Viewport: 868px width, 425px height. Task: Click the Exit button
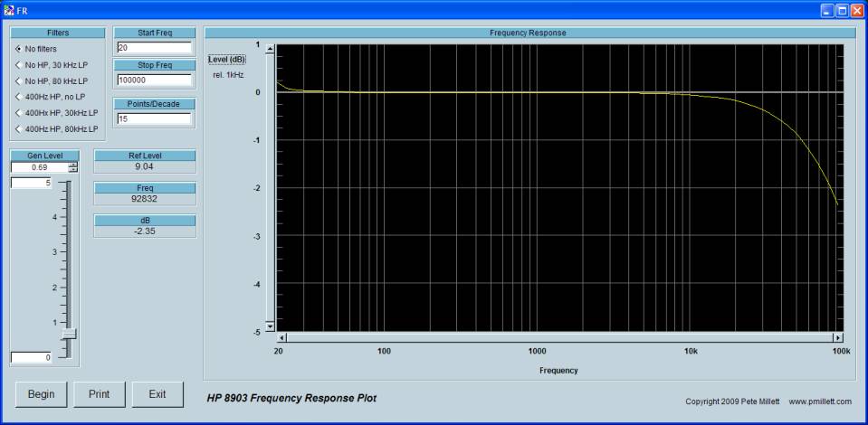[x=157, y=393]
